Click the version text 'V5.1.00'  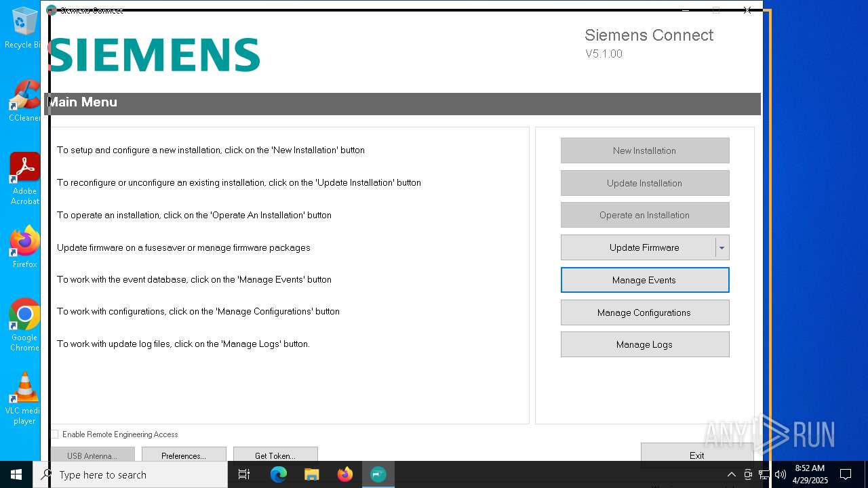(604, 54)
